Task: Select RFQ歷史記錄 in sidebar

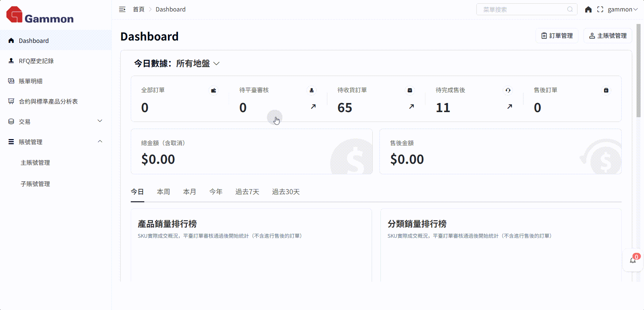Action: pyautogui.click(x=36, y=61)
